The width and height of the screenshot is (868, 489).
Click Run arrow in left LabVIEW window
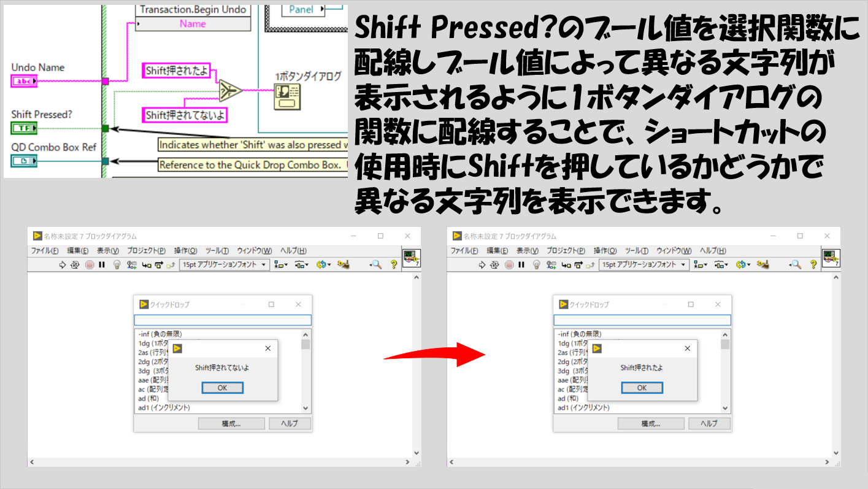[x=62, y=264]
